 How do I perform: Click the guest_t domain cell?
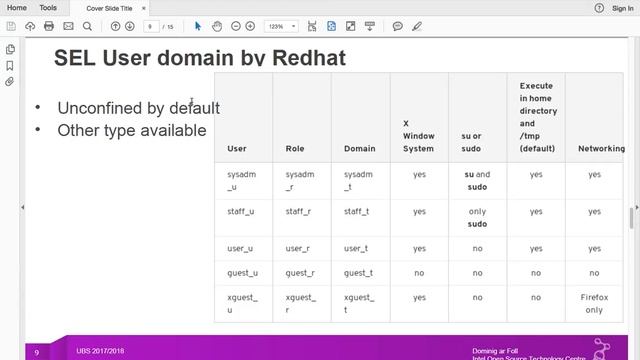[360, 273]
